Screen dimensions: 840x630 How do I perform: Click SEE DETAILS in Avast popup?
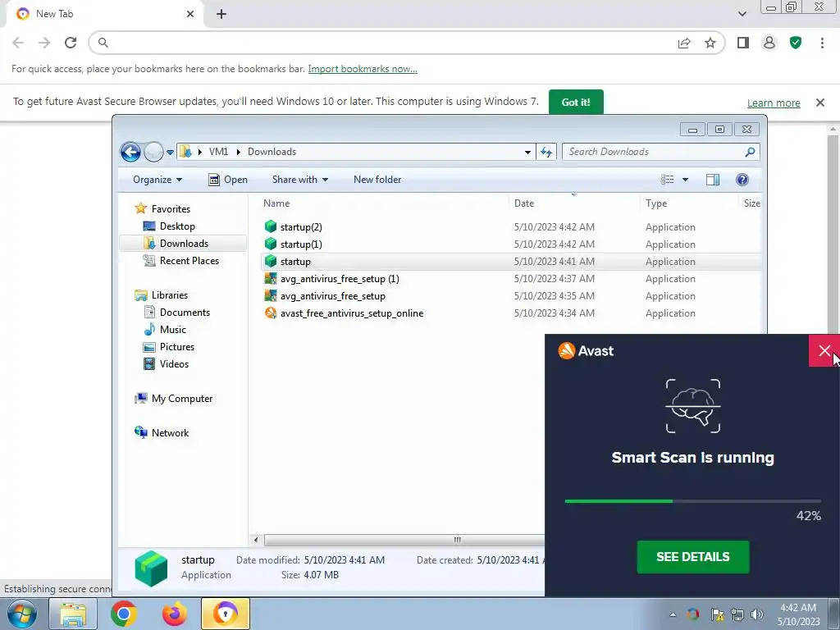pos(692,557)
